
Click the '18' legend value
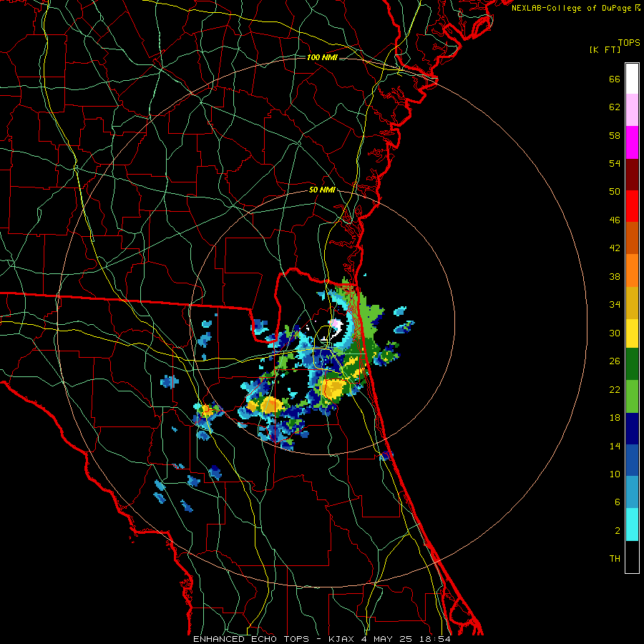pyautogui.click(x=615, y=418)
